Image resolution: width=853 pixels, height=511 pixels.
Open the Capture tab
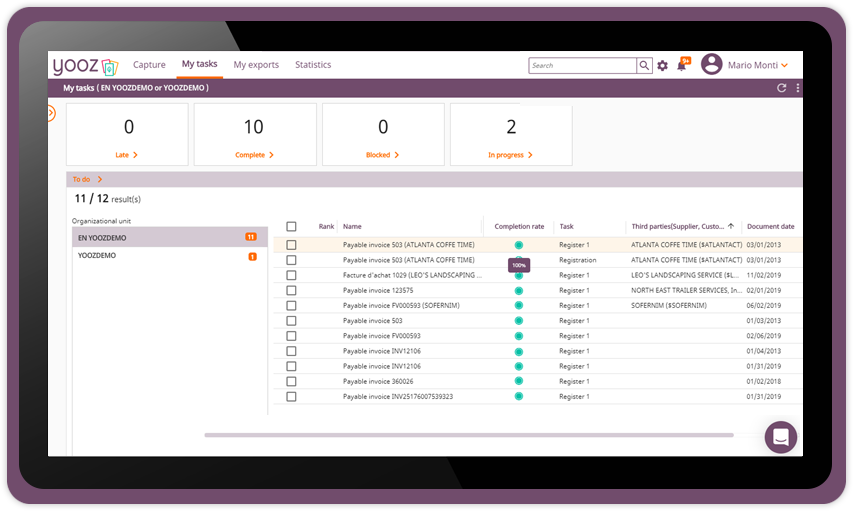coord(149,64)
